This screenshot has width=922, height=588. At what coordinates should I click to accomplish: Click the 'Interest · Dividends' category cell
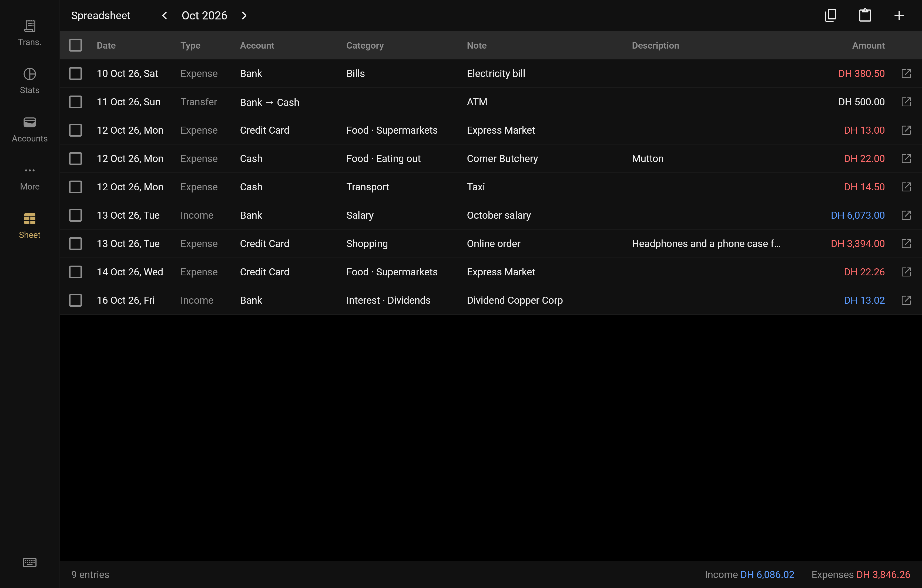388,300
